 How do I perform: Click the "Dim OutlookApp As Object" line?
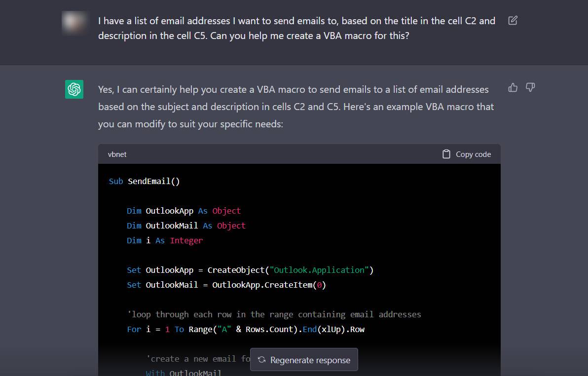coord(184,211)
